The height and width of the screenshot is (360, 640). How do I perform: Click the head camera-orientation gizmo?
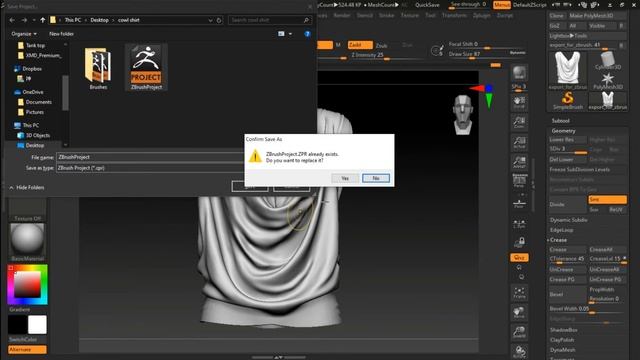[x=463, y=114]
